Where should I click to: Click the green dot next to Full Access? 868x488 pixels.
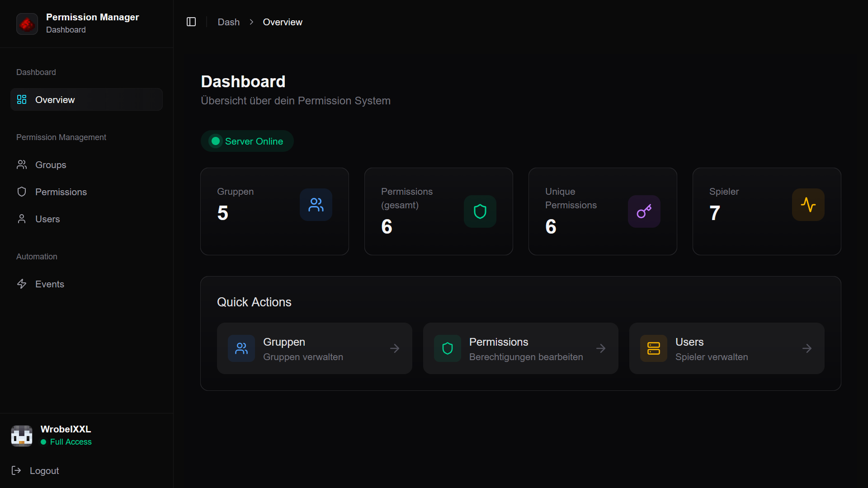pyautogui.click(x=44, y=442)
